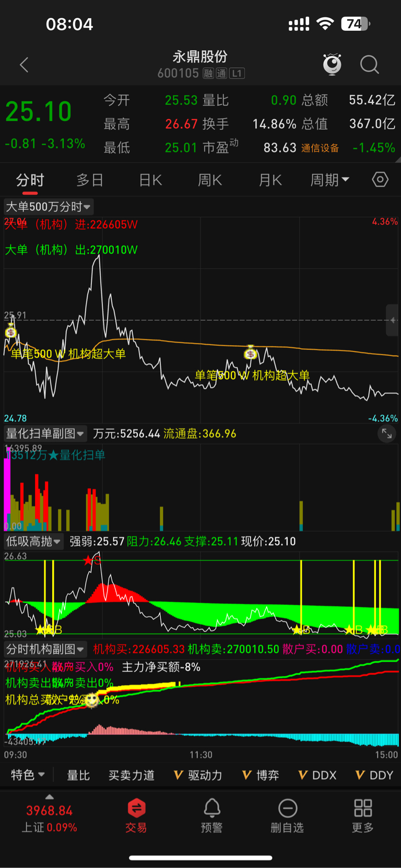Expand the index bar arrow above 3968.84
Image resolution: width=401 pixels, height=868 pixels.
click(50, 797)
